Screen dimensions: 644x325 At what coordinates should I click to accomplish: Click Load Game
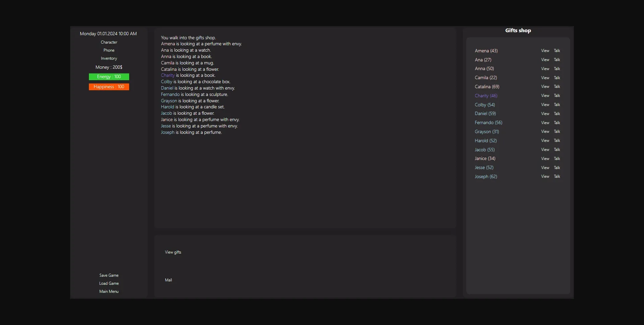point(109,283)
